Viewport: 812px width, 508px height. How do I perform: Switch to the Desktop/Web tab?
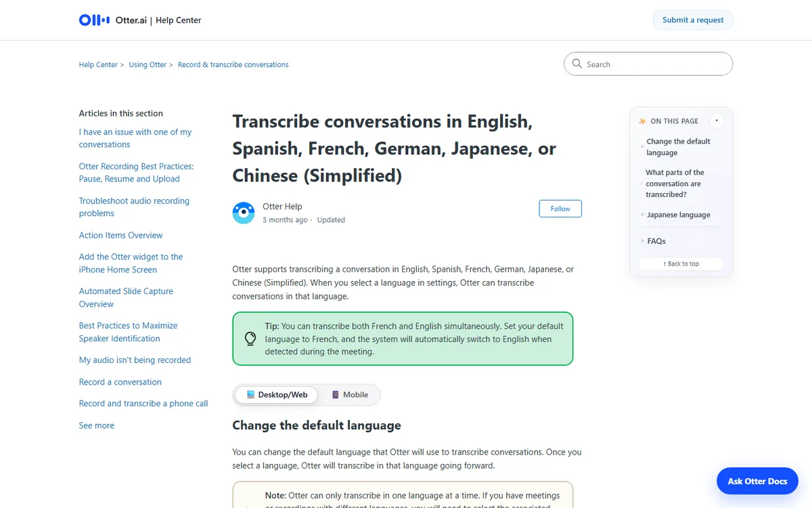click(x=277, y=395)
